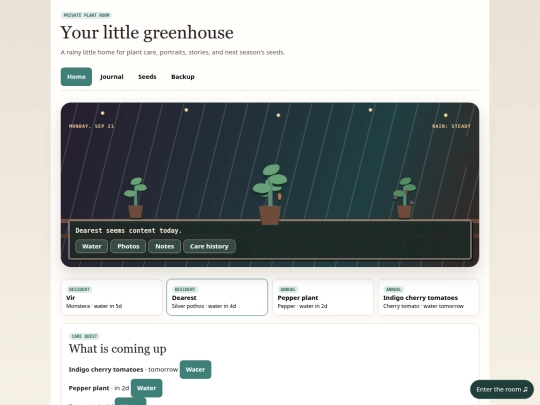This screenshot has width=540, height=405.
Task: Select the small left plant in the greenhouse scene
Action: pos(135,198)
